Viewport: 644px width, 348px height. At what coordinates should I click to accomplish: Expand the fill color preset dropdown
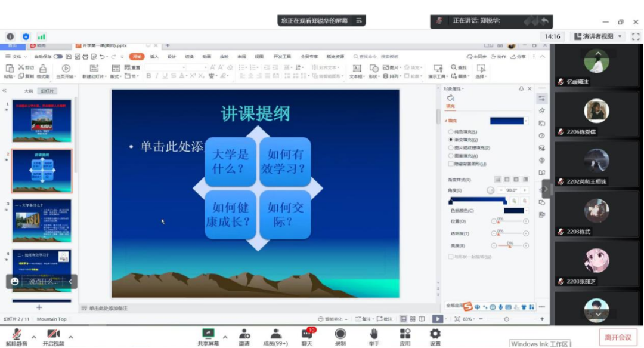point(526,121)
